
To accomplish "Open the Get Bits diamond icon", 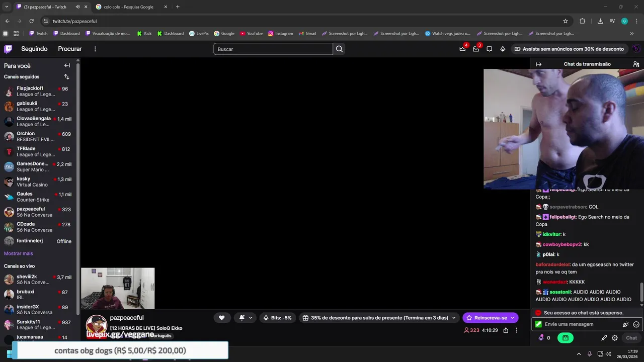I will 503,49.
